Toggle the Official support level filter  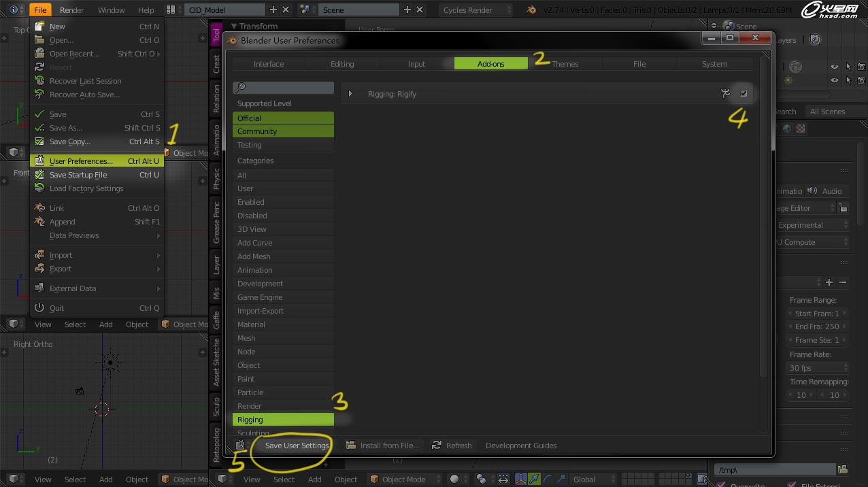coord(283,118)
